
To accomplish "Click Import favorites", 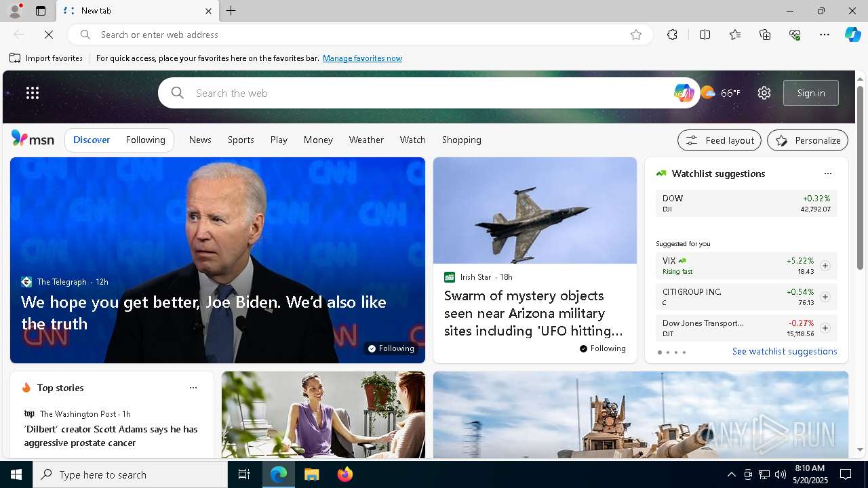I will tap(46, 58).
